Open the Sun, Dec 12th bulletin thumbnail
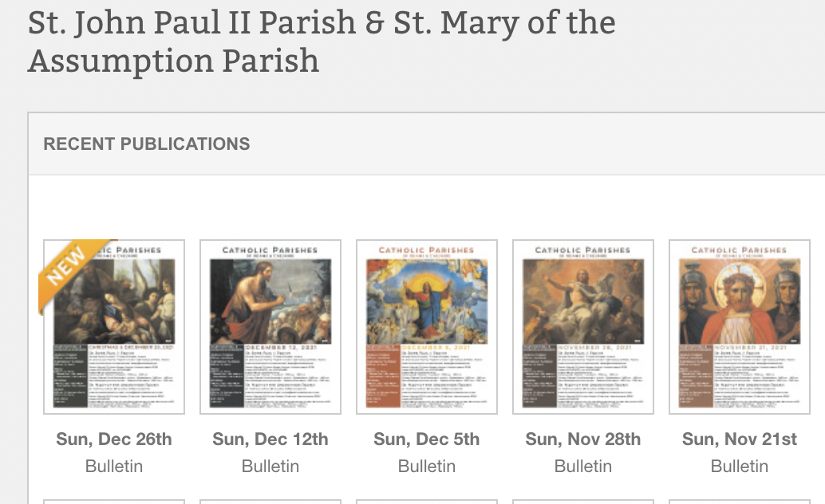 point(270,326)
